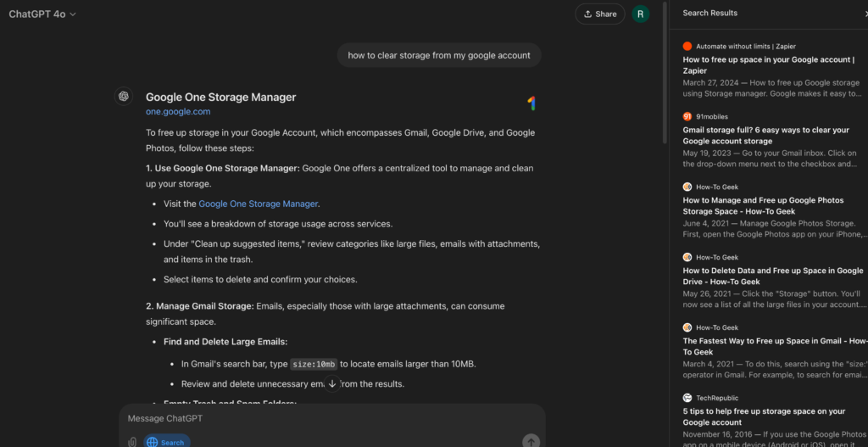Image resolution: width=868 pixels, height=447 pixels.
Task: Open the R profile avatar
Action: 641,14
